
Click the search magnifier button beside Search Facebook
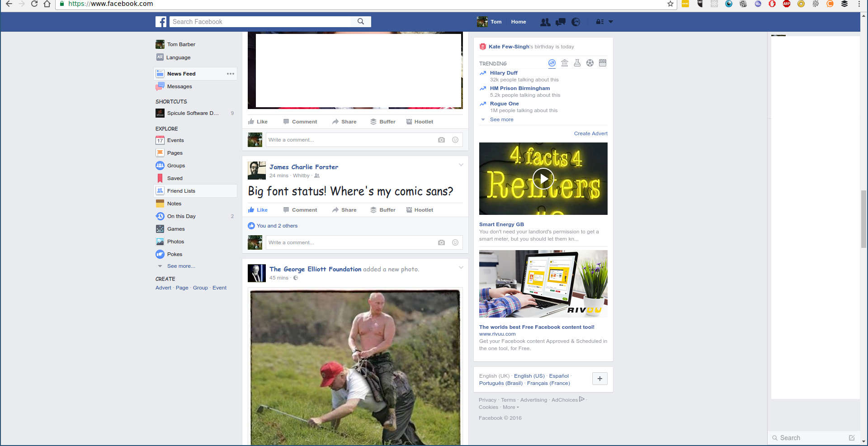point(360,21)
